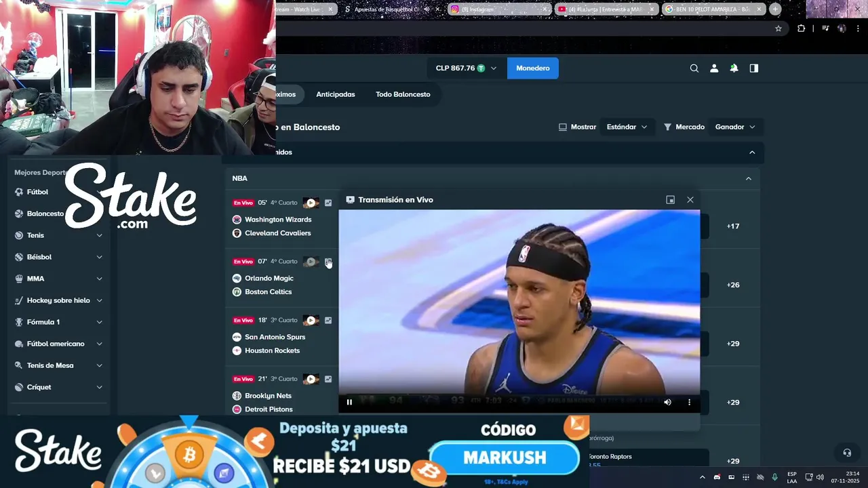Image resolution: width=868 pixels, height=488 pixels.
Task: Open the Estándar display dropdown
Action: [627, 127]
